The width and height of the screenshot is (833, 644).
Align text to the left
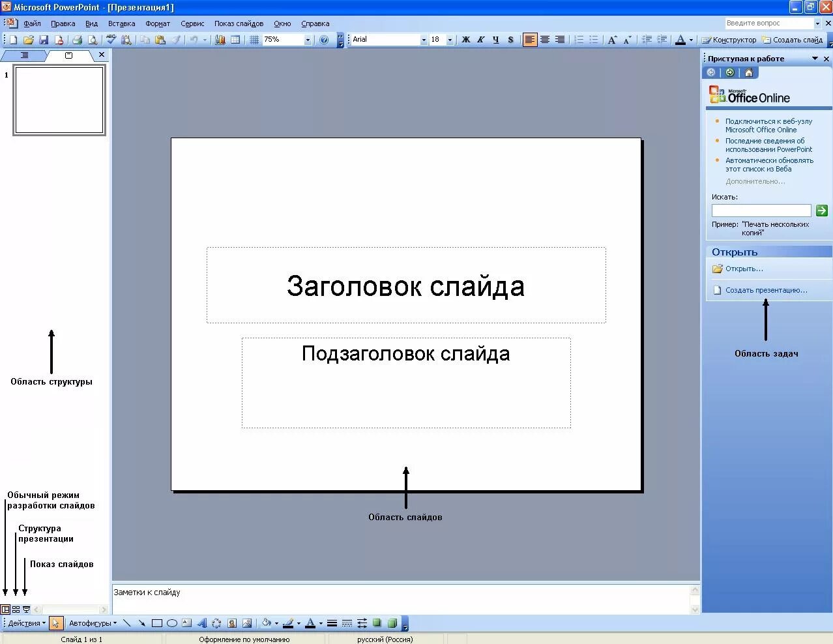[x=530, y=40]
